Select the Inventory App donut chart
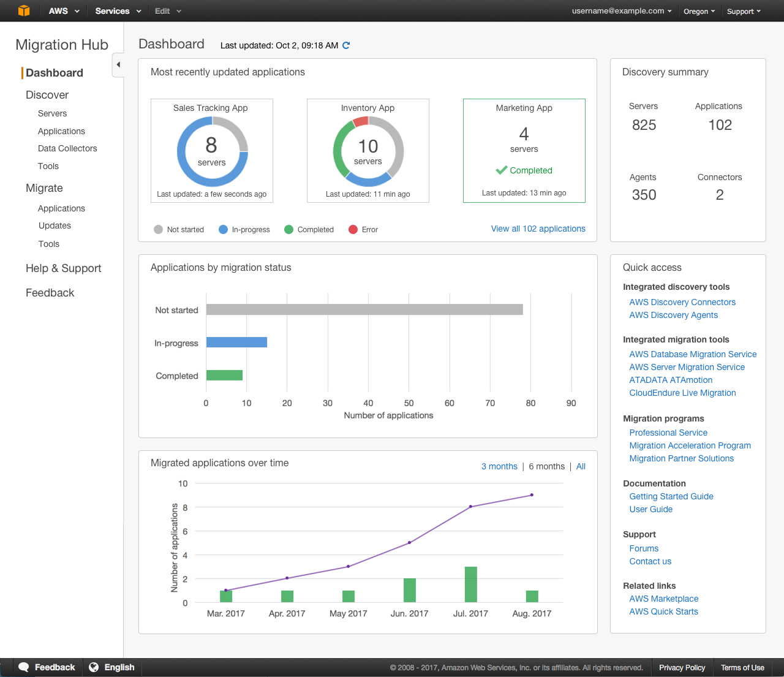784x677 pixels. [368, 151]
